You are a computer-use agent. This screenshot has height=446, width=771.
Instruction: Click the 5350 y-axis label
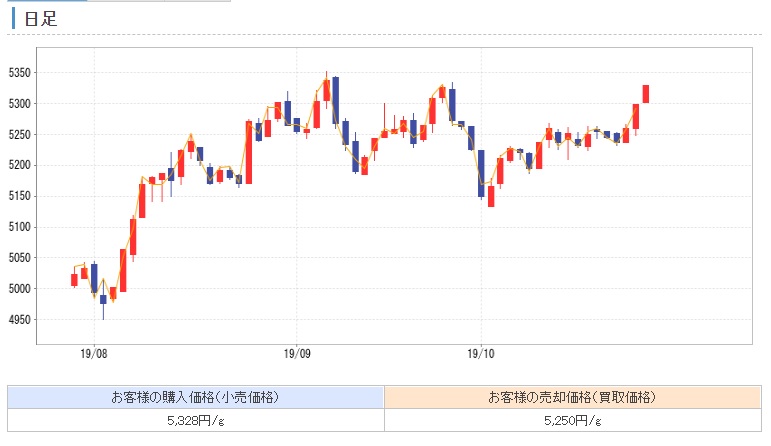click(20, 73)
